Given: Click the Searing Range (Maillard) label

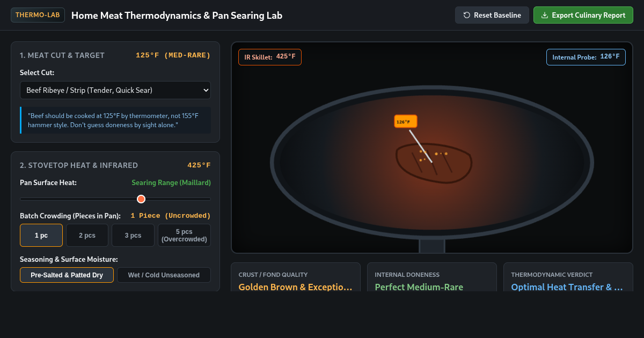Looking at the screenshot, I should point(171,182).
